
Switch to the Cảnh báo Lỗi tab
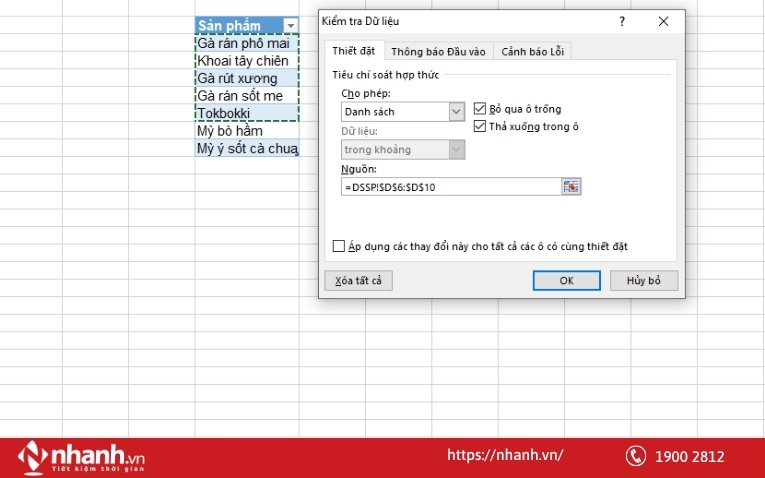(535, 52)
